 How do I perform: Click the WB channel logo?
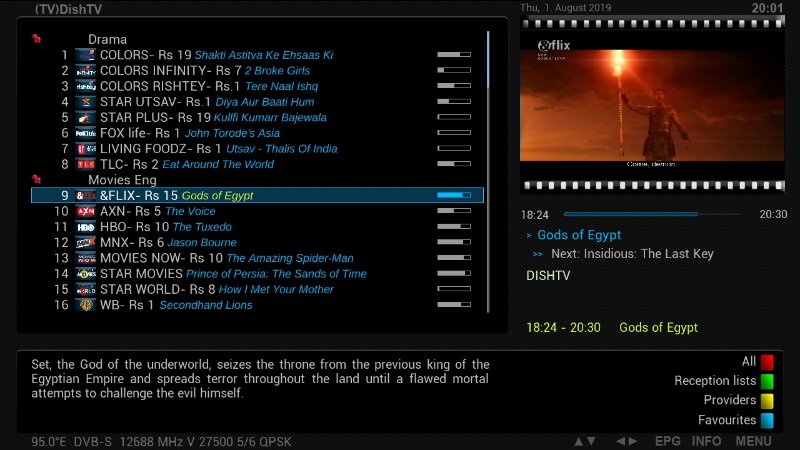85,305
